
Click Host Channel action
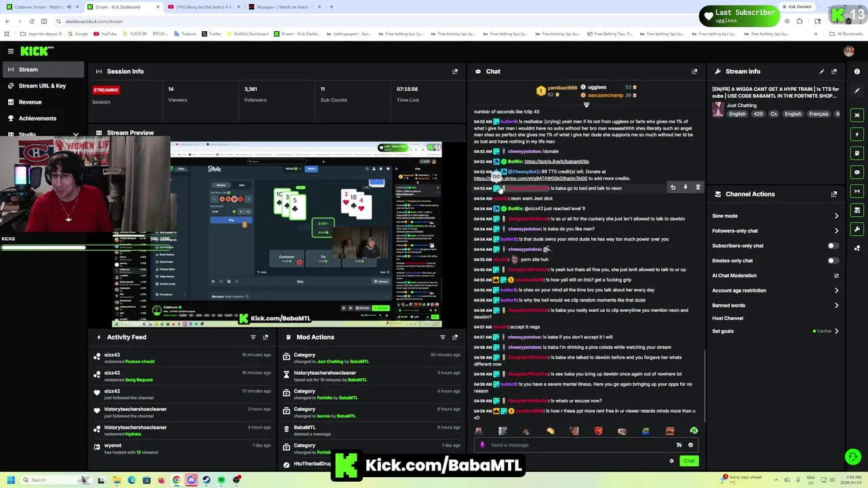coord(728,318)
